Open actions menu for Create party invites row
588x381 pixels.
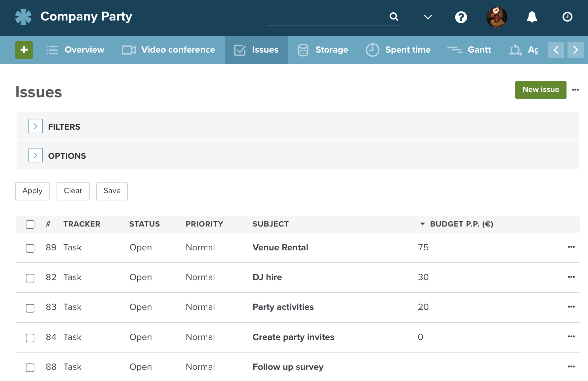(x=571, y=336)
